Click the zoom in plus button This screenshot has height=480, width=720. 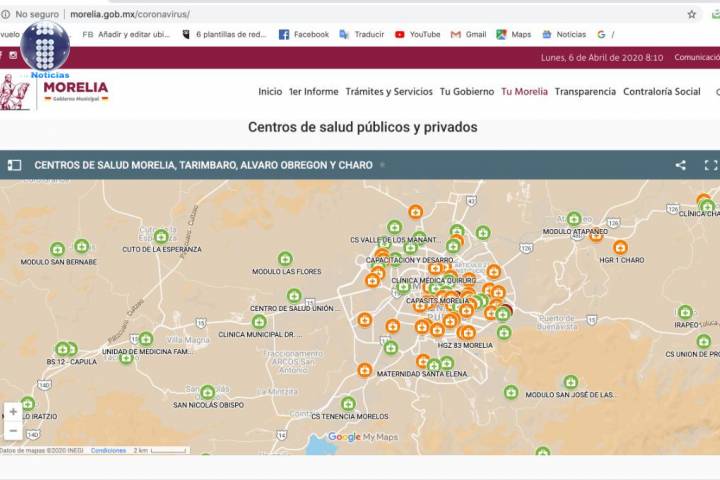(13, 411)
